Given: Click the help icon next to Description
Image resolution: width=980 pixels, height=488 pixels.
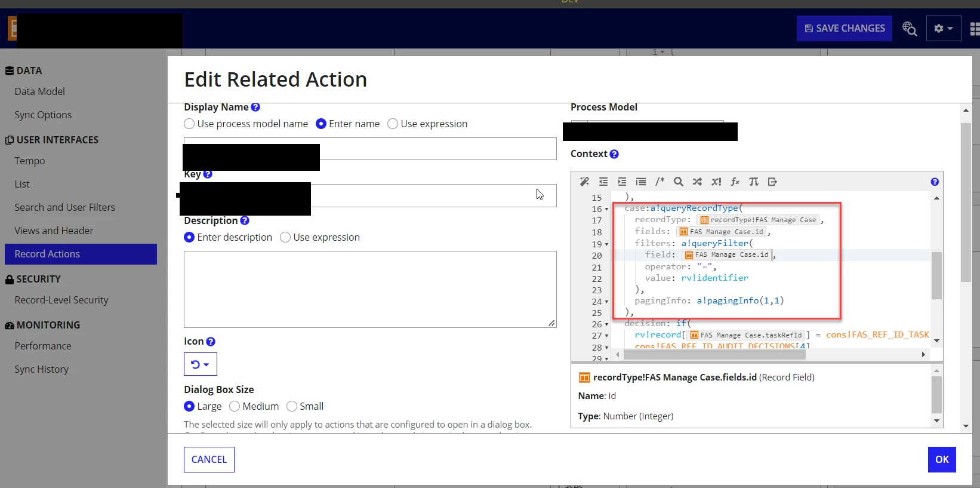Looking at the screenshot, I should [245, 221].
